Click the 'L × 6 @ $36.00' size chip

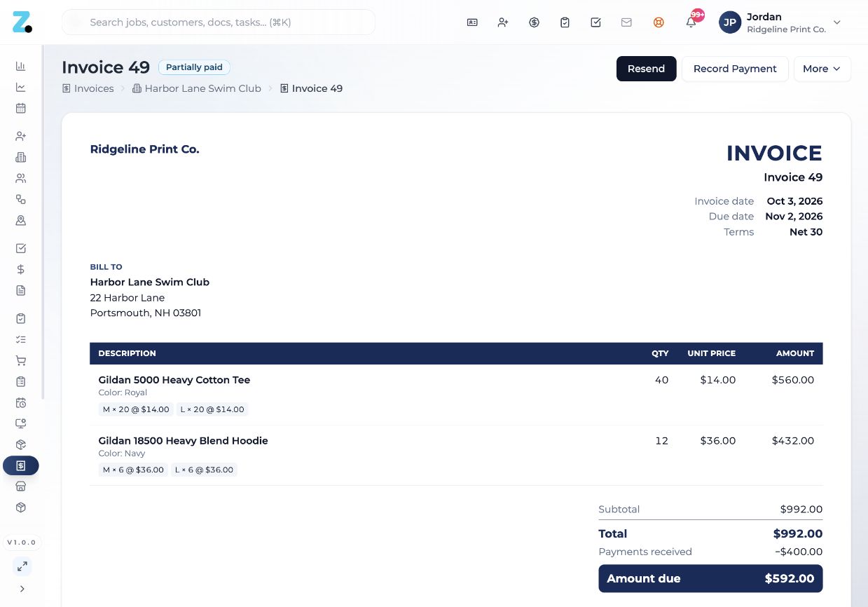204,470
